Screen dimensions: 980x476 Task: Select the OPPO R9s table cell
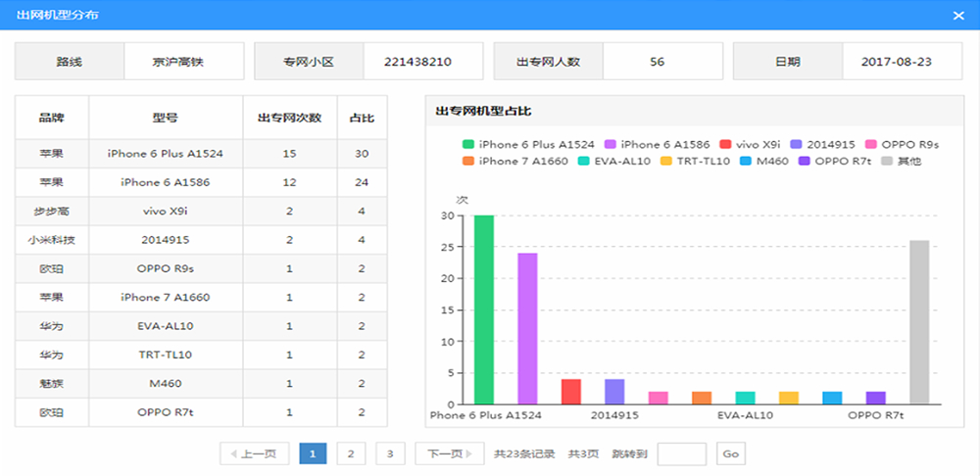pos(166,268)
